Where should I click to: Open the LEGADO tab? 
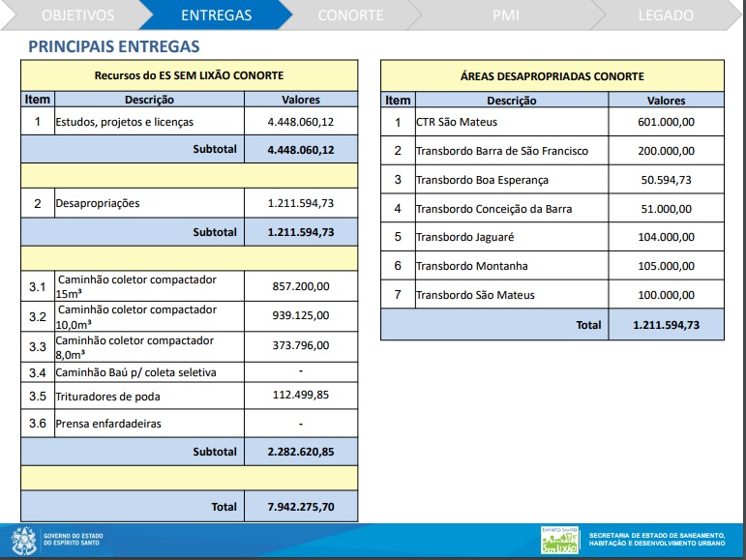point(665,15)
